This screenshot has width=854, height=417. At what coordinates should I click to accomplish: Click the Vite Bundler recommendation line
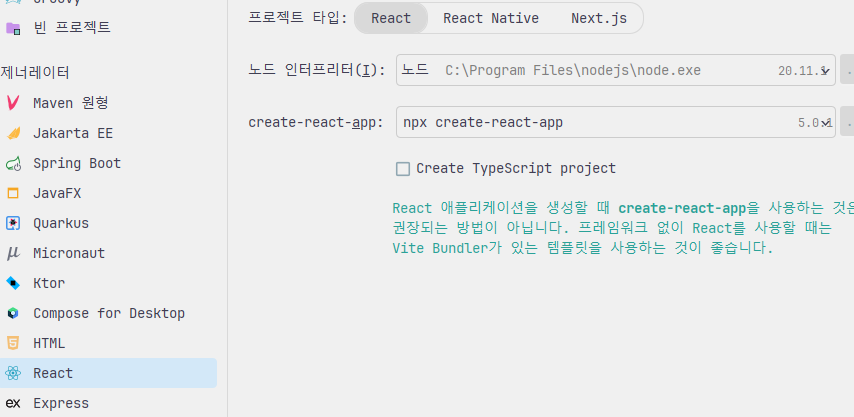point(583,248)
